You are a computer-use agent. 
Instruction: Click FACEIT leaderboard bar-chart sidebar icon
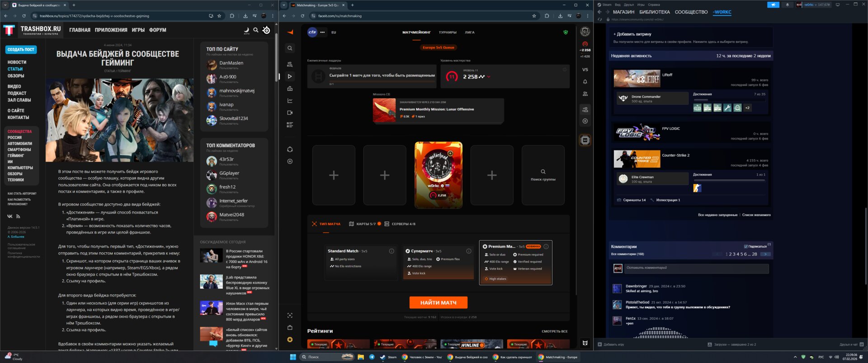pyautogui.click(x=290, y=88)
